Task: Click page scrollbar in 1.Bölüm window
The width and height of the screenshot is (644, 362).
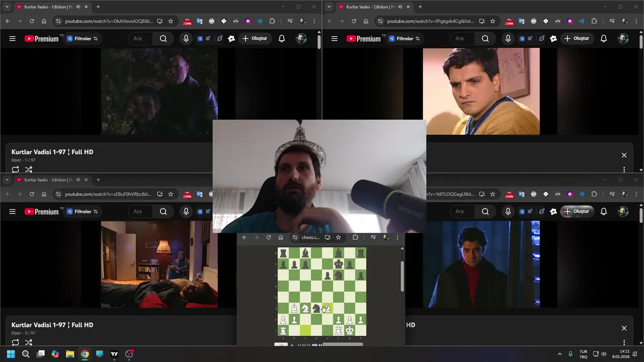Action: [319, 42]
